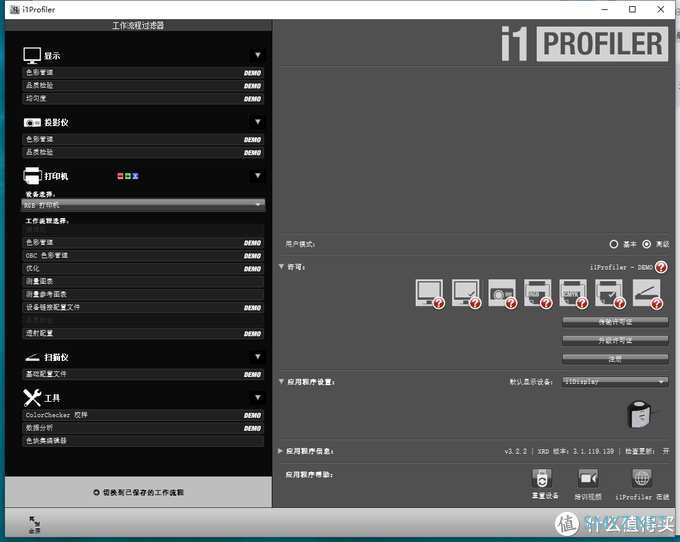
Task: Open the 设备链接配置文件 workflow
Action: (143, 308)
